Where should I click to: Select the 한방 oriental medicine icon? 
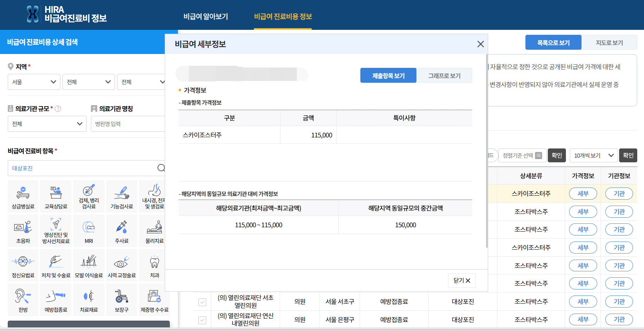[23, 299]
